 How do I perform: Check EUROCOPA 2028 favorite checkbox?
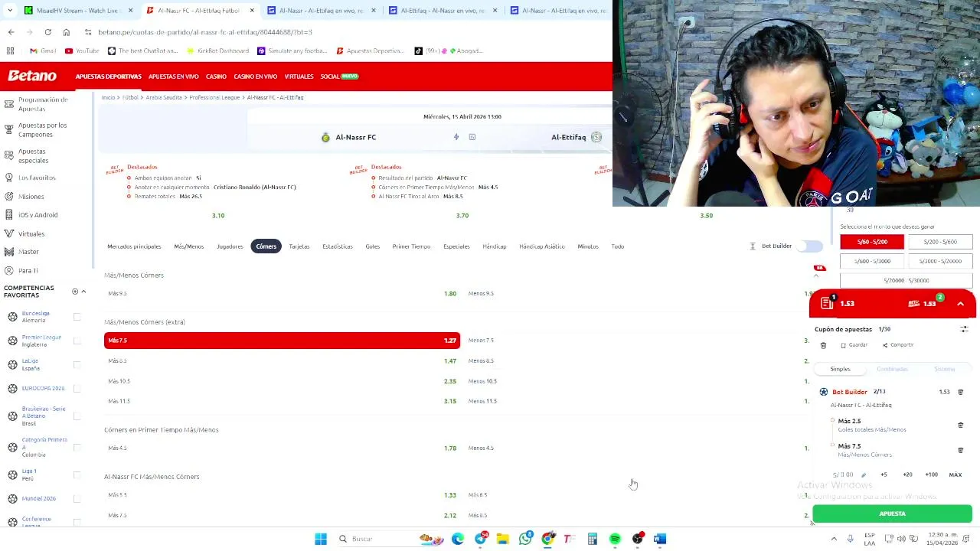coord(77,388)
